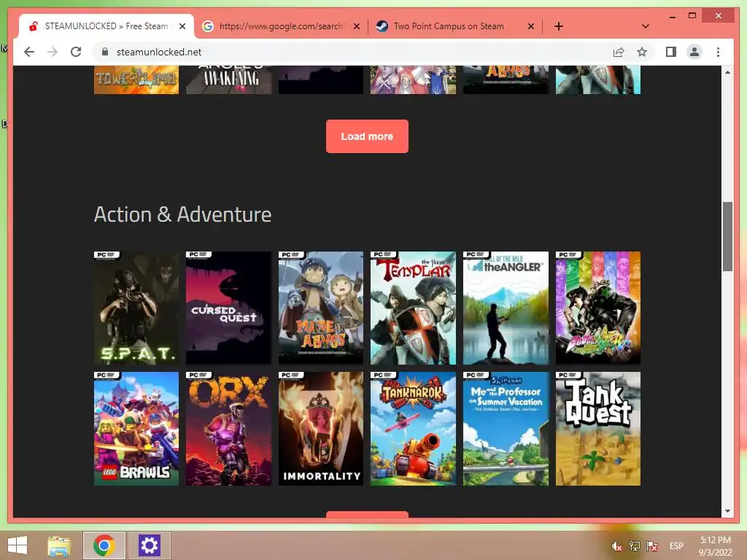The height and width of the screenshot is (560, 747).
Task: Open the Immortality game cover
Action: pos(321,429)
